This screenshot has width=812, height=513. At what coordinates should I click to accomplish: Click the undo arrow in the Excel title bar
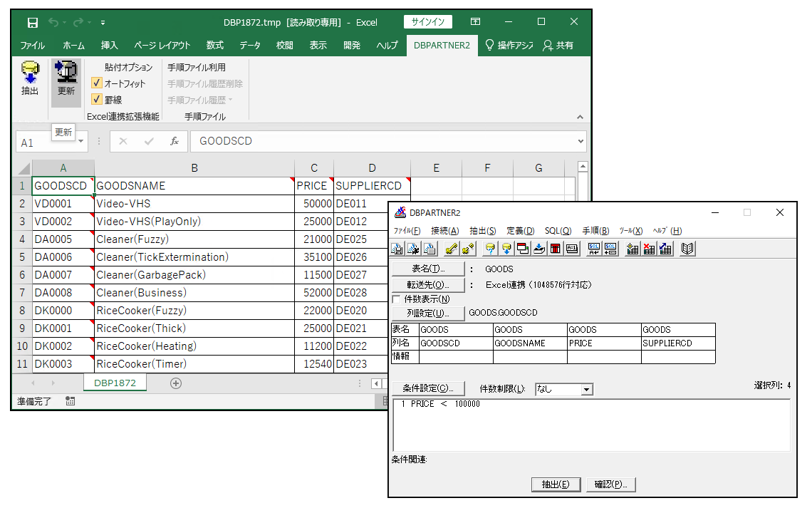53,22
